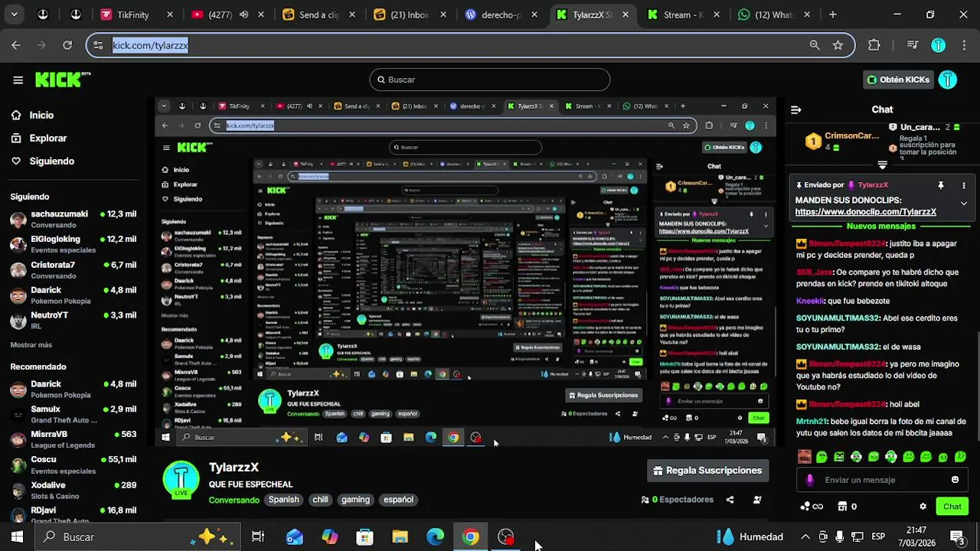Open the pinned message three-dot menu
Image resolution: width=980 pixels, height=551 pixels.
point(963,185)
